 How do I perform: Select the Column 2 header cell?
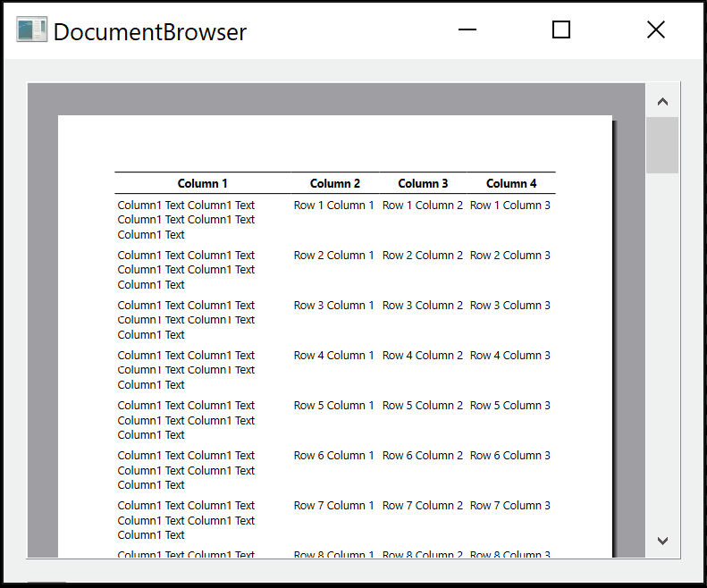click(335, 183)
